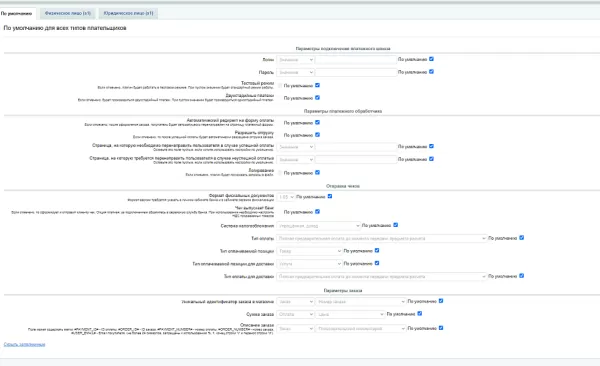Viewport: 600px width, 366px height.
Task: Open first dropdown of Описание заказа
Action: point(295,328)
